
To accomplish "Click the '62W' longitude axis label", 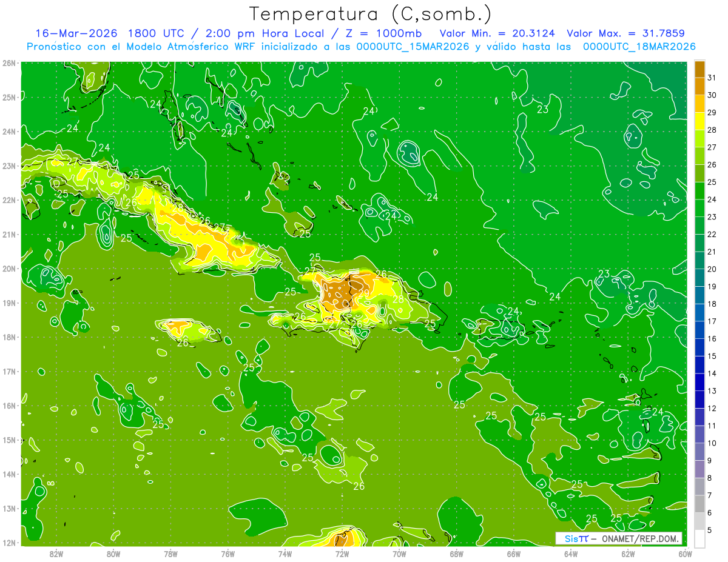I will coord(628,554).
